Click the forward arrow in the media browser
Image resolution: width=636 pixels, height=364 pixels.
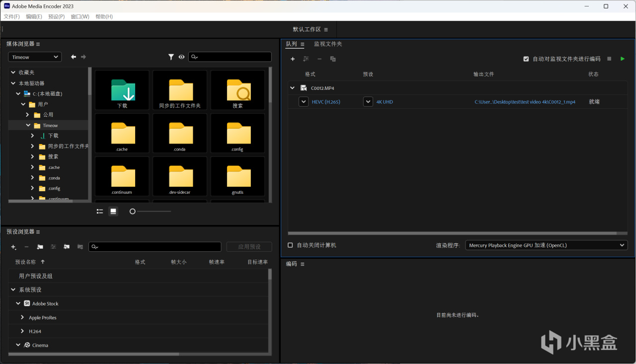83,57
